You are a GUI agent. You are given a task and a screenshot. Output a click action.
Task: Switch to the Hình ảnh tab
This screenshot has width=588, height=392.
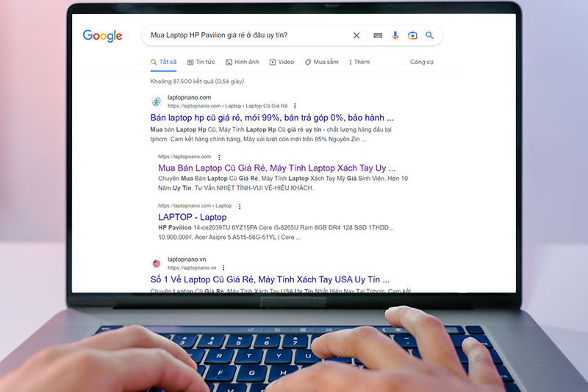[243, 62]
